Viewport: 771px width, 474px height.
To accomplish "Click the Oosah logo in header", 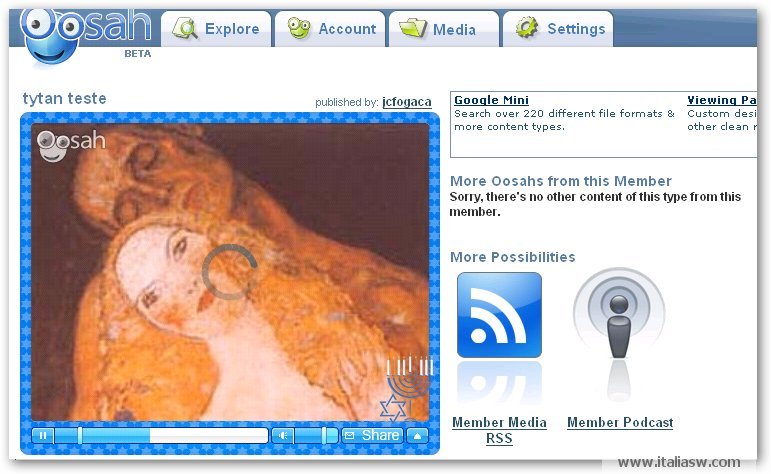I will point(85,35).
